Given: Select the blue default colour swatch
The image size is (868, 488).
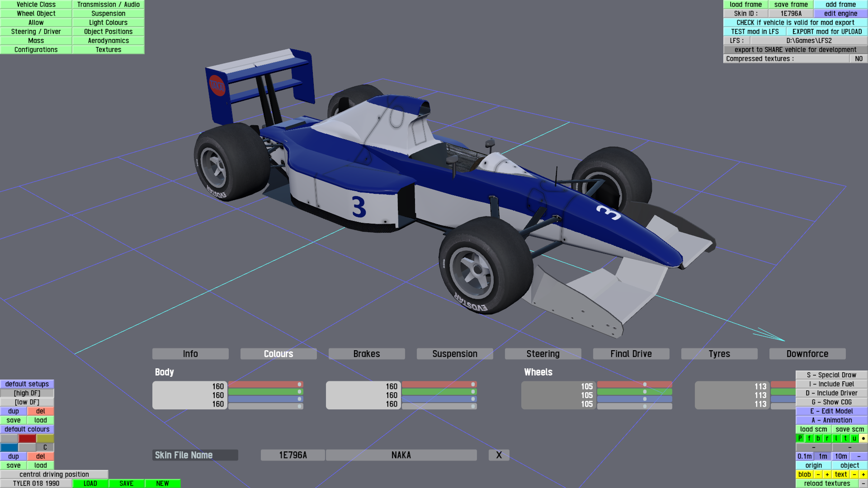Looking at the screenshot, I should 9,447.
